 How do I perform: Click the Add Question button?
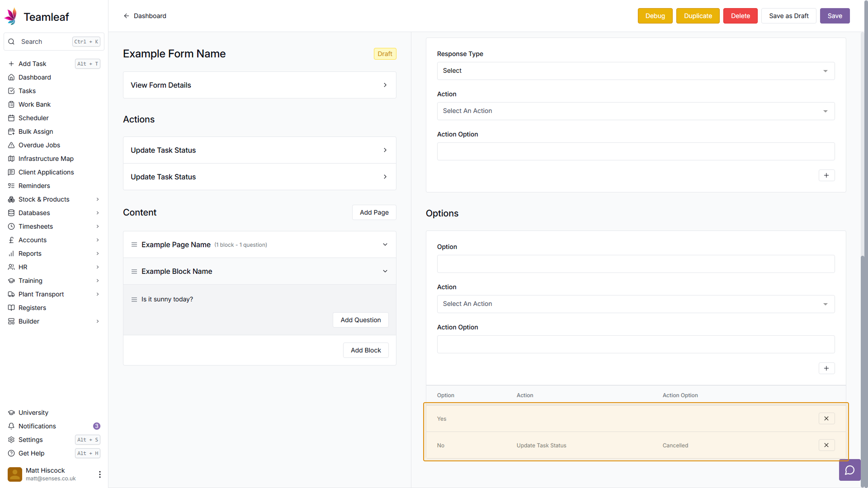coord(360,320)
